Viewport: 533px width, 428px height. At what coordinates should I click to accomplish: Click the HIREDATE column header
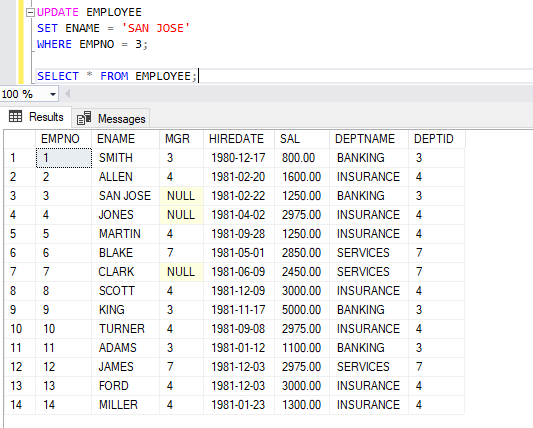point(239,139)
